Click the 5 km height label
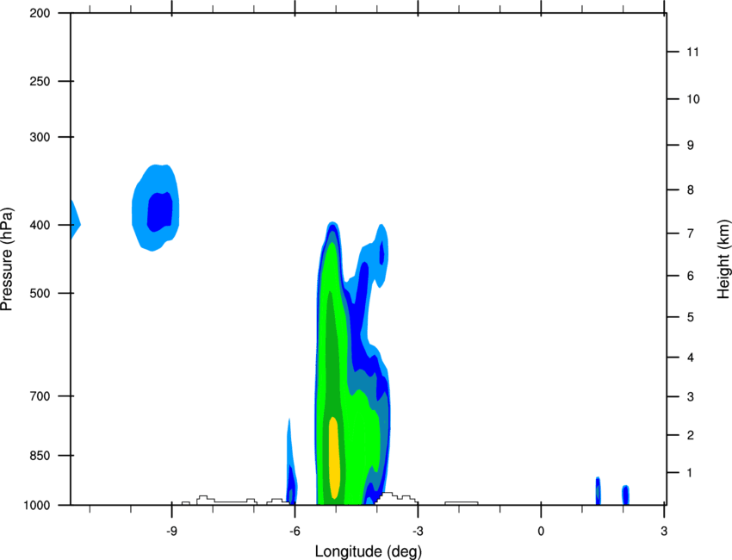The image size is (732, 560). [x=691, y=318]
